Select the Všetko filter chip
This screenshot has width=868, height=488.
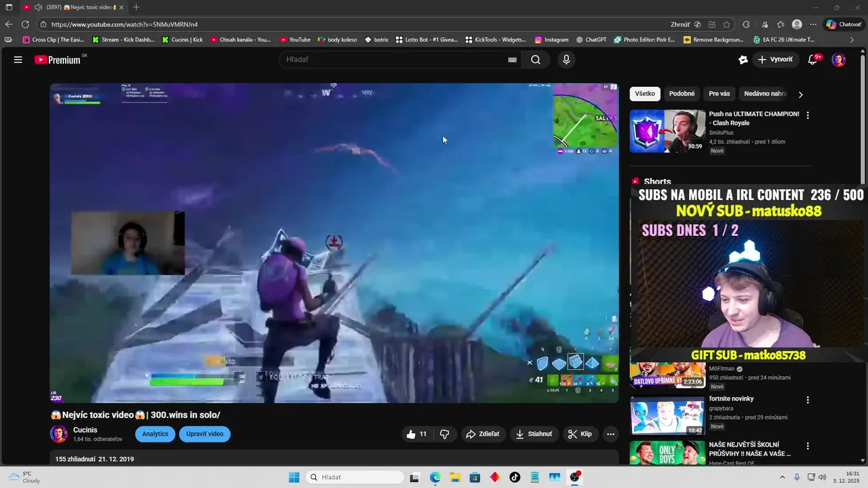click(x=645, y=94)
